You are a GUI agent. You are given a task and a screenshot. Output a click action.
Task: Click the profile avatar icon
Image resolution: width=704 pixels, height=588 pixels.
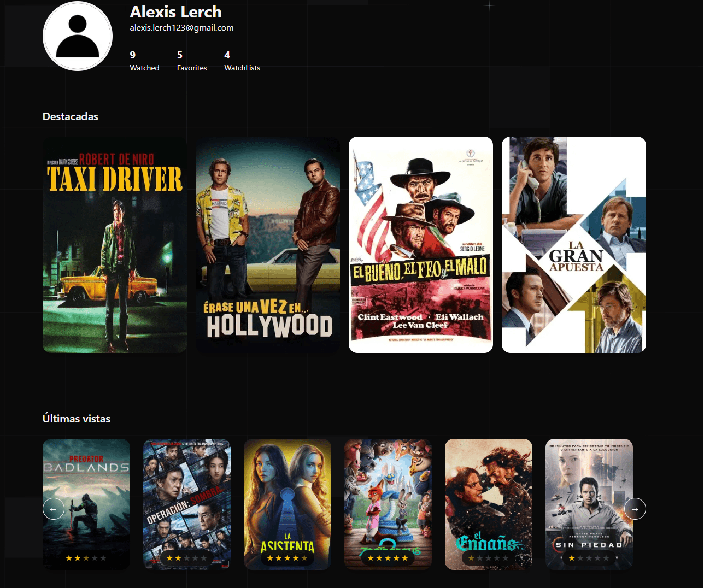pyautogui.click(x=78, y=36)
